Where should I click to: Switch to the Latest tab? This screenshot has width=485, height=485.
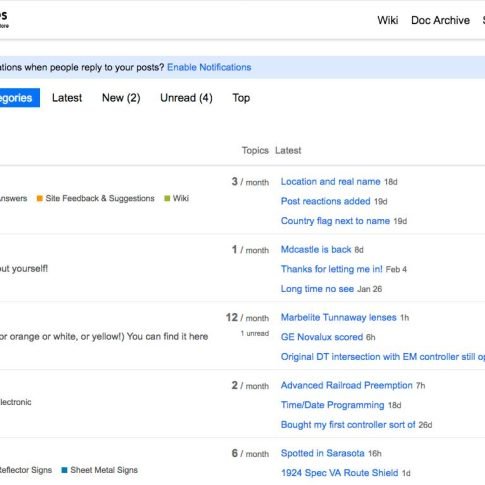[67, 98]
